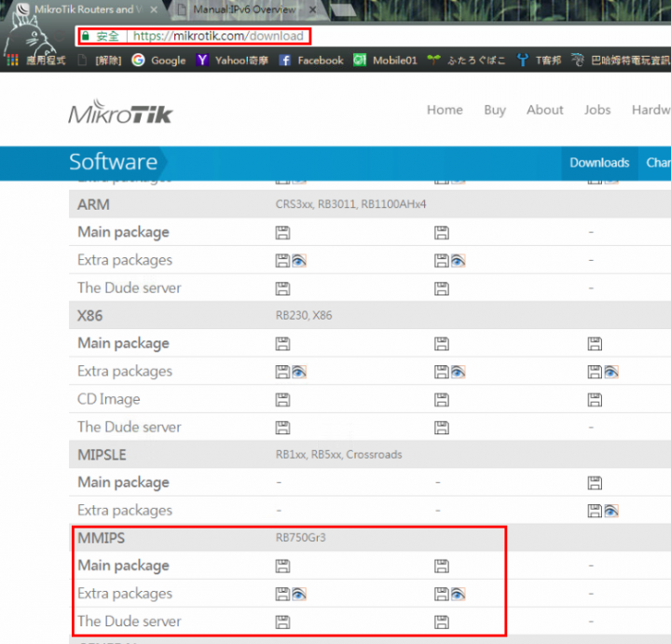The width and height of the screenshot is (671, 644).
Task: Select the MMIPS section heading
Action: pyautogui.click(x=101, y=538)
